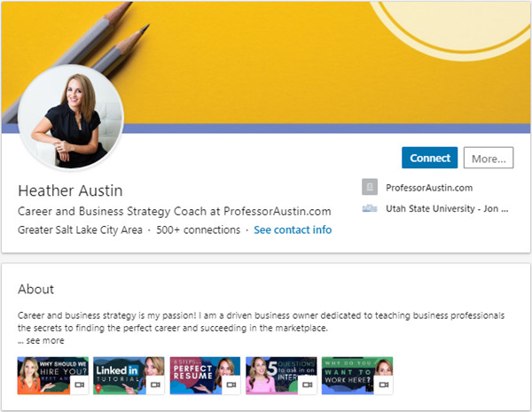This screenshot has height=412, width=532.
Task: Click video camera icon on Want To Work Here
Action: 384,385
